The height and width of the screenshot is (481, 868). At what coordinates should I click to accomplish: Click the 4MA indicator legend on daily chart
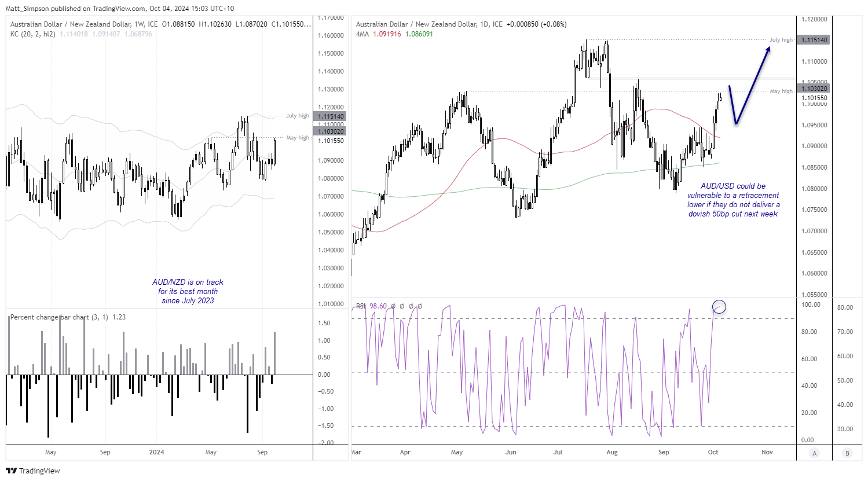[x=362, y=34]
